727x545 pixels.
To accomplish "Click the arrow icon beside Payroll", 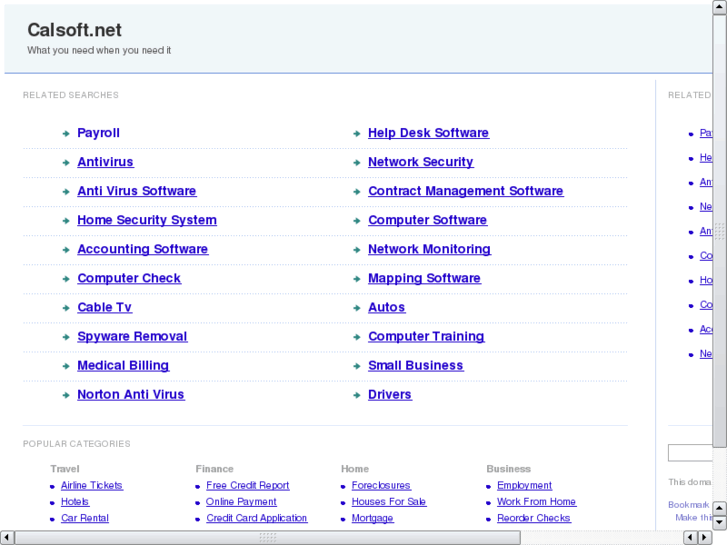I will [66, 133].
